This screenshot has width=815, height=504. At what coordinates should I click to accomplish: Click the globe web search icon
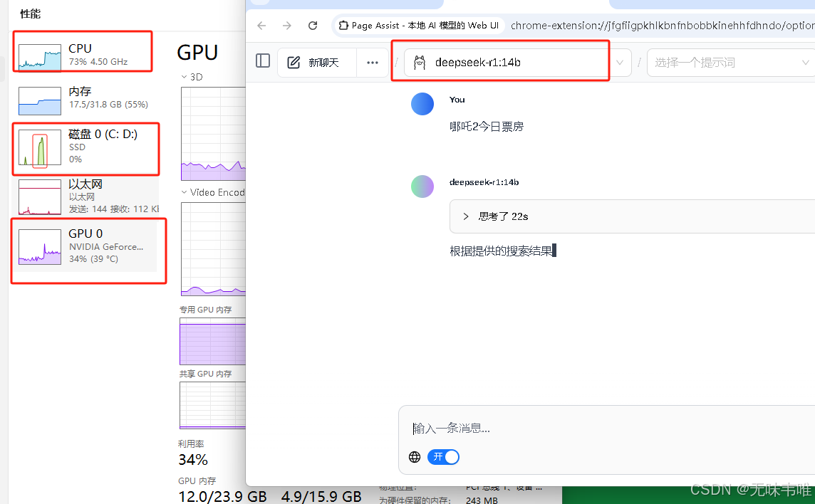point(414,457)
